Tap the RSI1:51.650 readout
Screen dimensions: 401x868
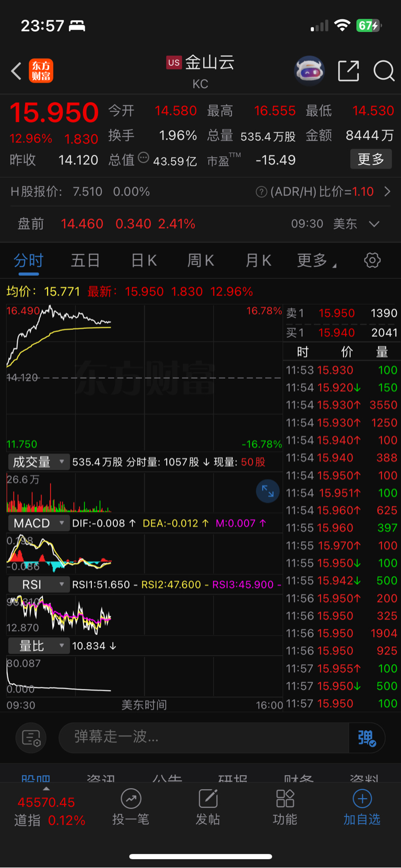[101, 585]
